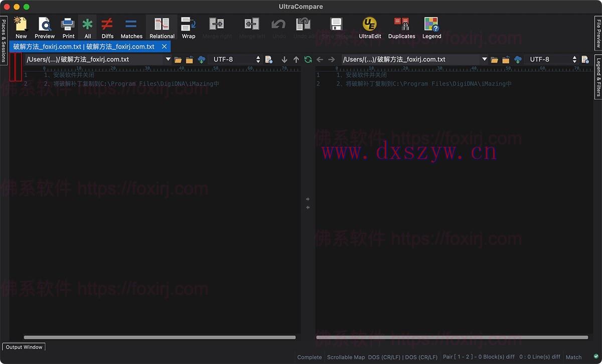Show All lines filter
The height and width of the screenshot is (364, 602).
pos(87,28)
